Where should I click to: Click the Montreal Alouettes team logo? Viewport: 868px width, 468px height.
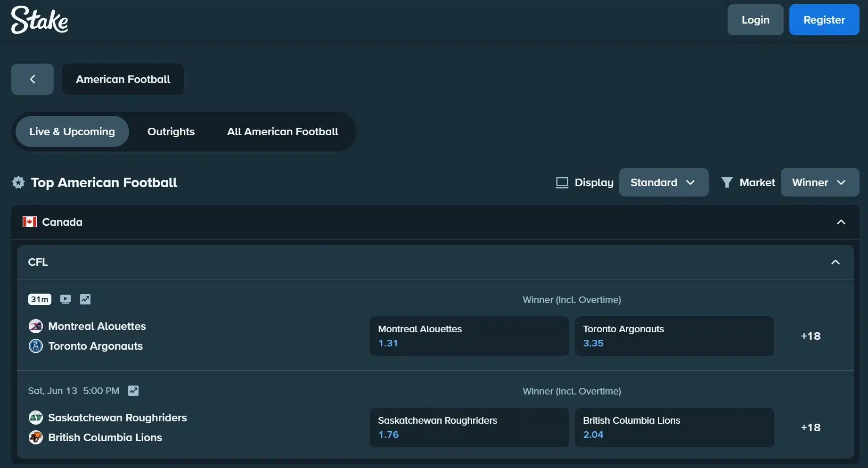tap(36, 326)
